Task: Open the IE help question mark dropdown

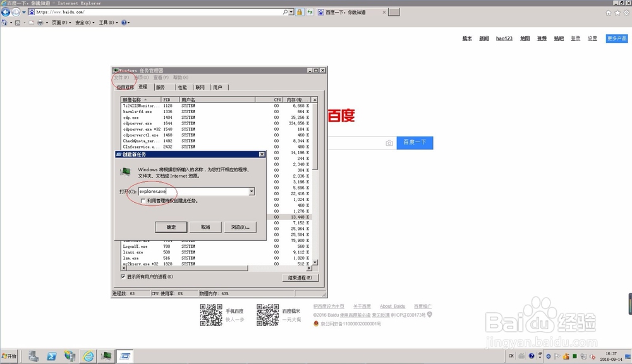Action: (125, 23)
